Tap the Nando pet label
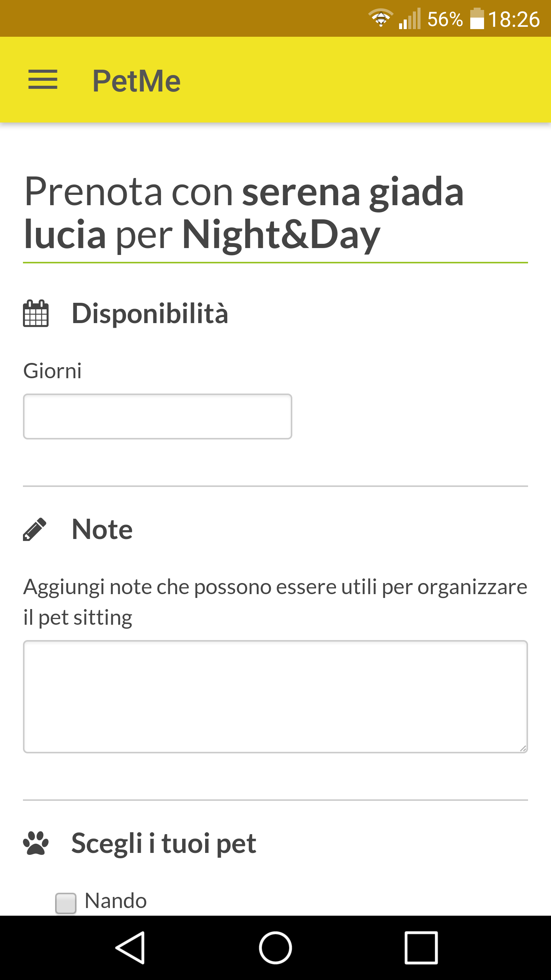Viewport: 551px width, 980px height. 116,901
